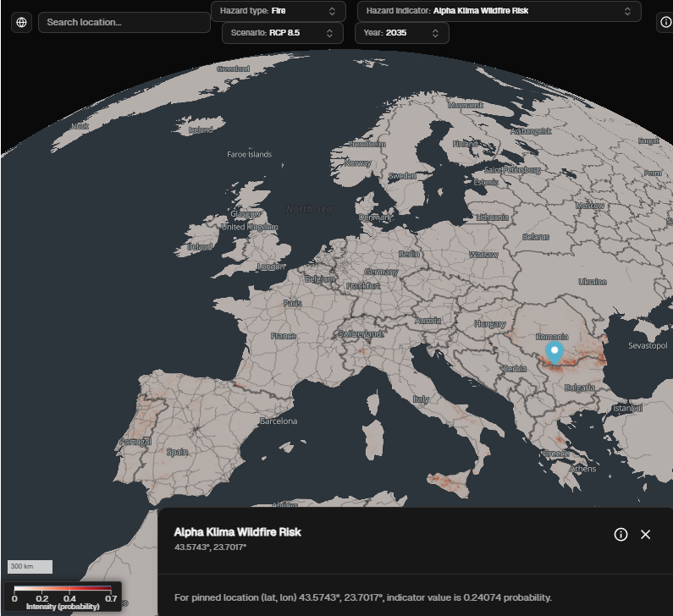This screenshot has height=616, width=673.
Task: Open info icon in Wildfire Risk panel
Action: point(621,534)
